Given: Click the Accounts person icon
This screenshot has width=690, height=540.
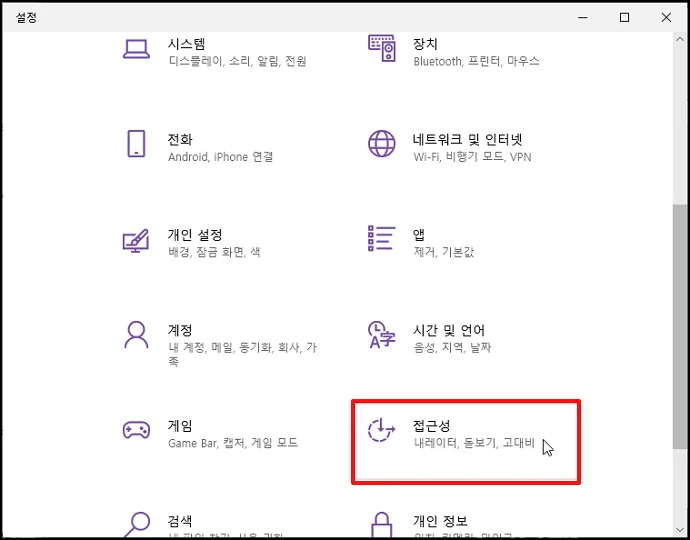Looking at the screenshot, I should pyautogui.click(x=136, y=334).
